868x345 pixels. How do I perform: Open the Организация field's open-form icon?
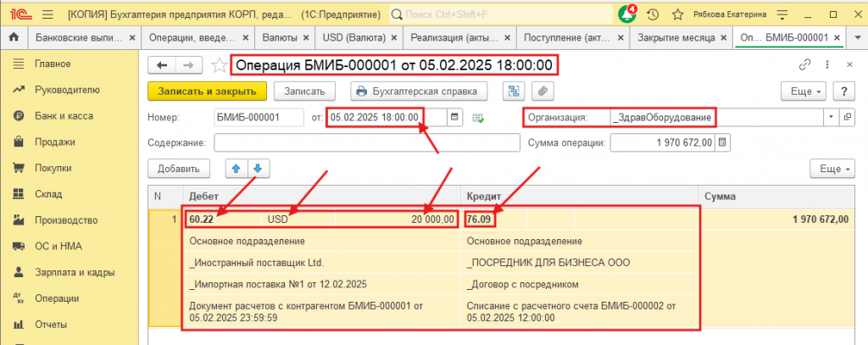point(847,117)
